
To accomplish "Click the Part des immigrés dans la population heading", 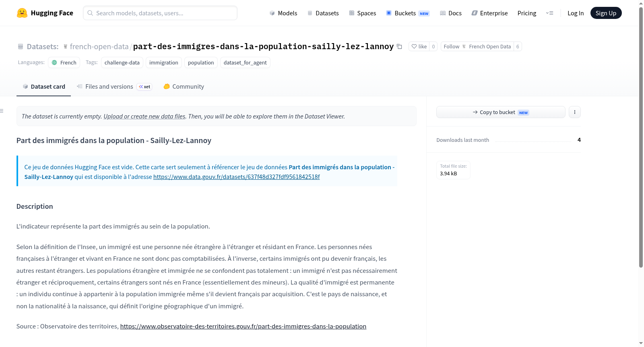I will [x=114, y=140].
